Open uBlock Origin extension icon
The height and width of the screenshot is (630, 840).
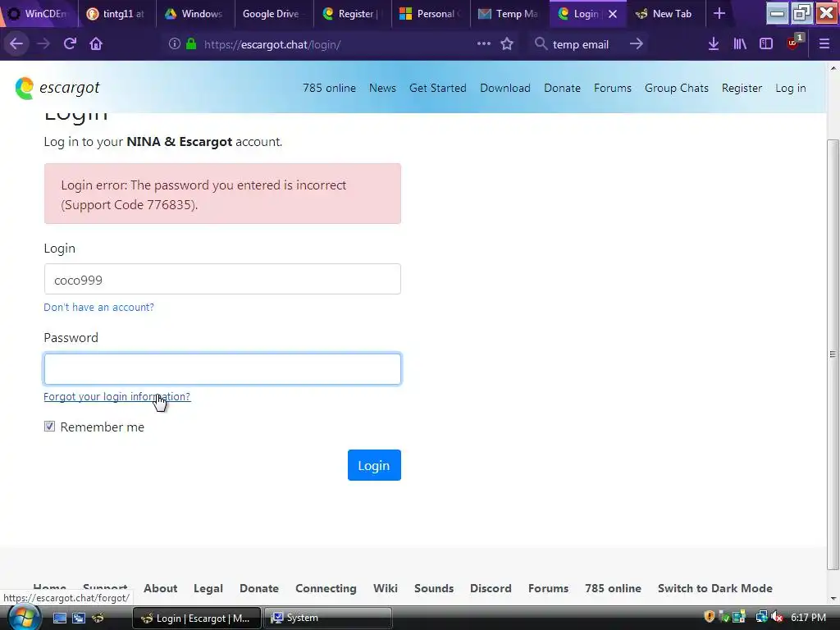pos(794,43)
